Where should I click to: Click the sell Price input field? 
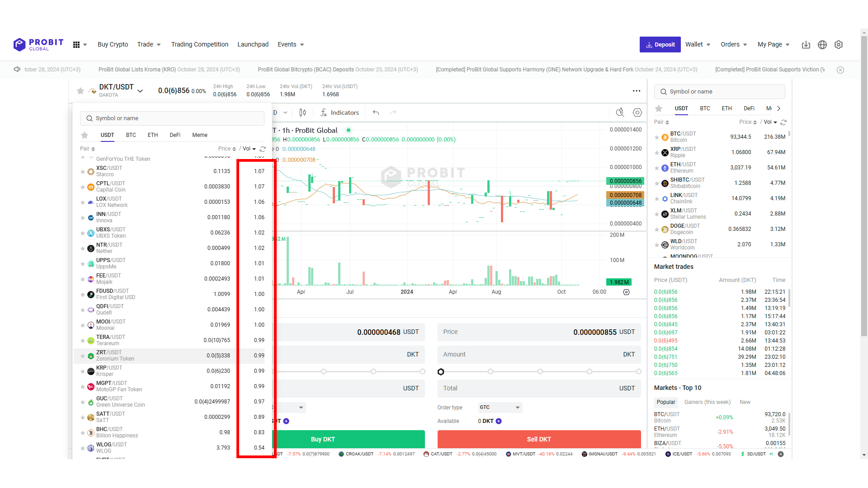[539, 332]
